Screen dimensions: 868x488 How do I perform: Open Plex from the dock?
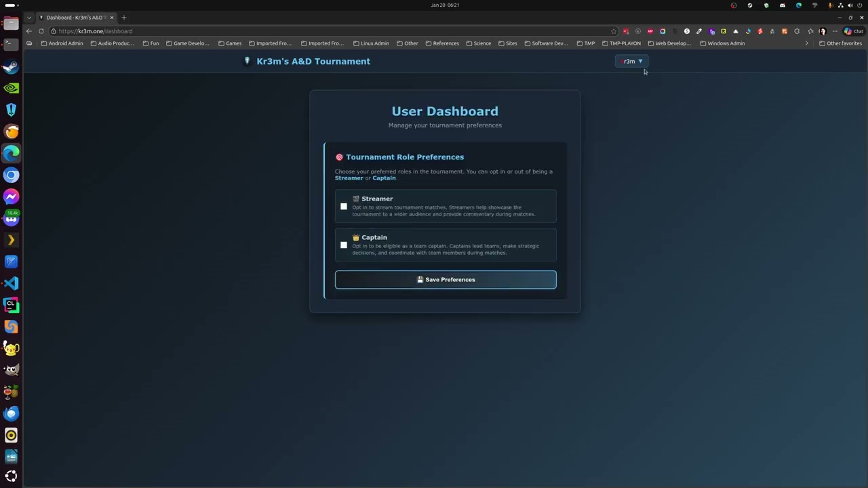(x=11, y=240)
